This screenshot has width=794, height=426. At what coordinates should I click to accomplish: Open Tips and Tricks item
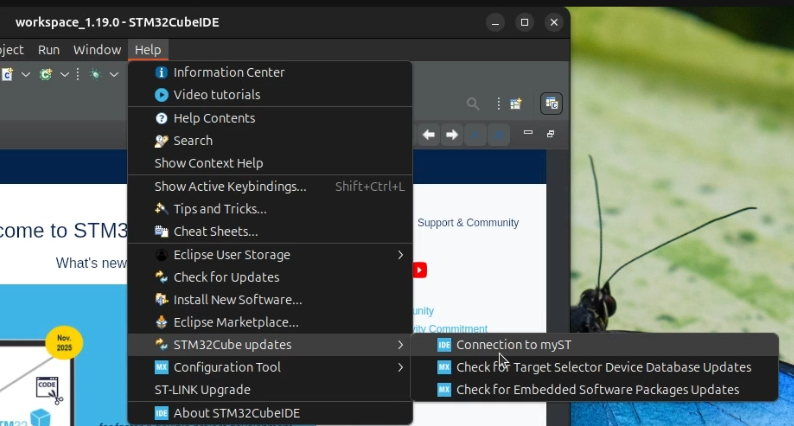click(x=270, y=209)
